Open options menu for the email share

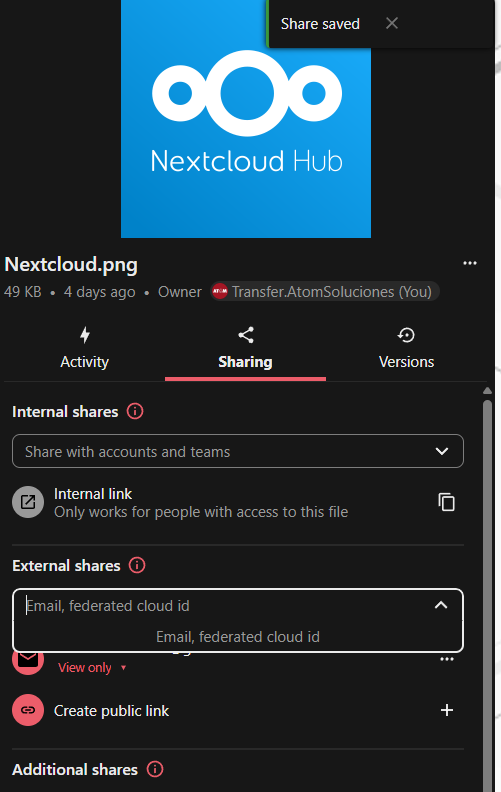(446, 659)
